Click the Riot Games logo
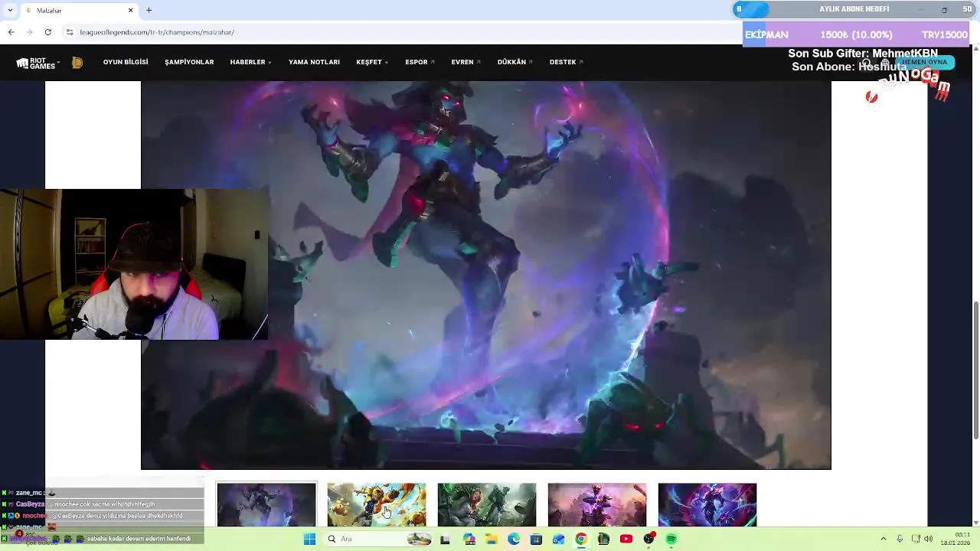The width and height of the screenshot is (980, 551). [x=35, y=64]
